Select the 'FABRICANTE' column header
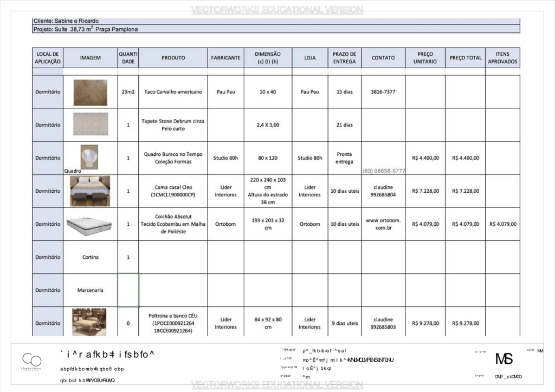Viewport: 555px width, 392px height. coord(226,57)
